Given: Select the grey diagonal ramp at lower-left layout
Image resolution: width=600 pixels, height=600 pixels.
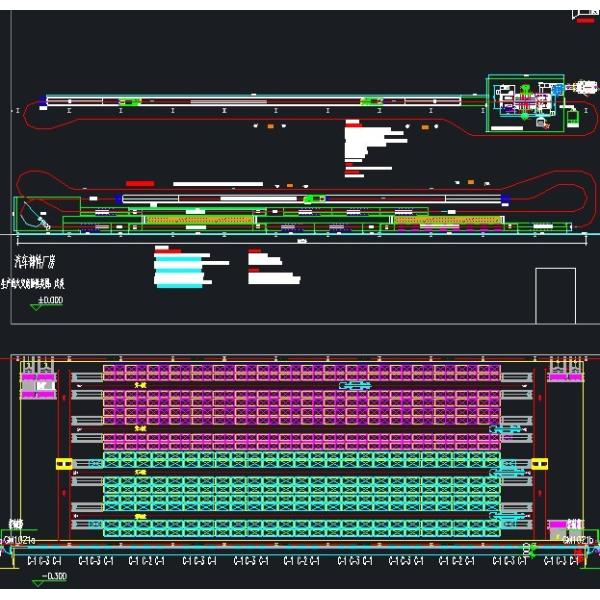Looking at the screenshot, I should [x=36, y=215].
